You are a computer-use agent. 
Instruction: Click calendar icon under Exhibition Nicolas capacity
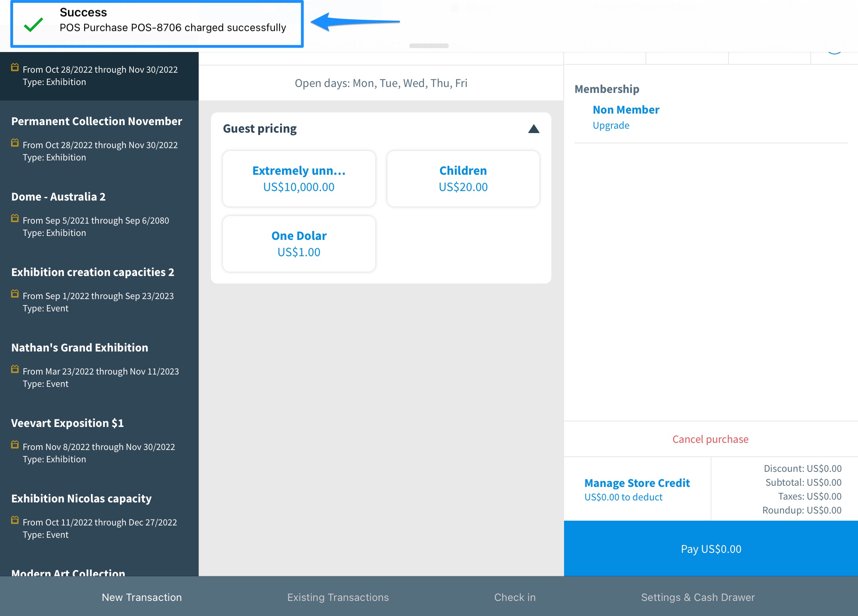click(x=15, y=520)
